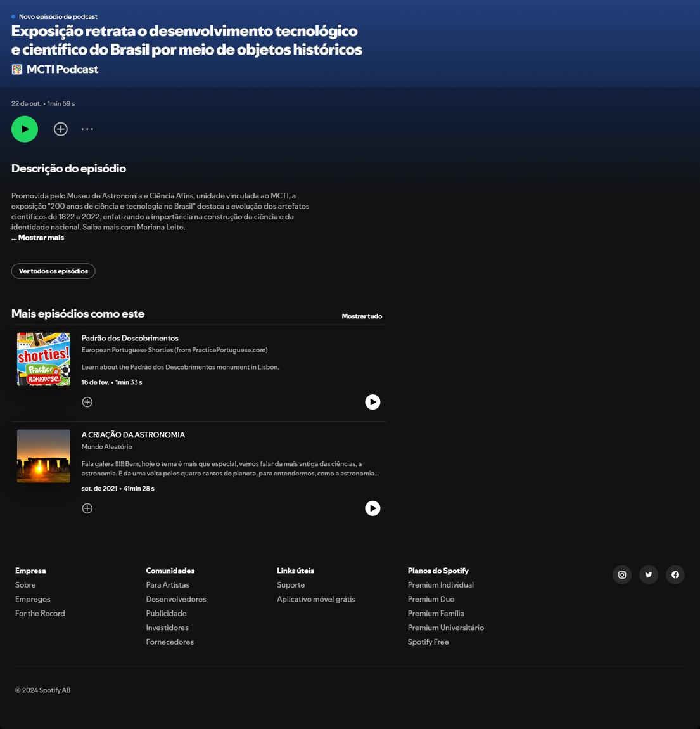
Task: Open Spotify's Instagram page via its icon
Action: point(621,574)
